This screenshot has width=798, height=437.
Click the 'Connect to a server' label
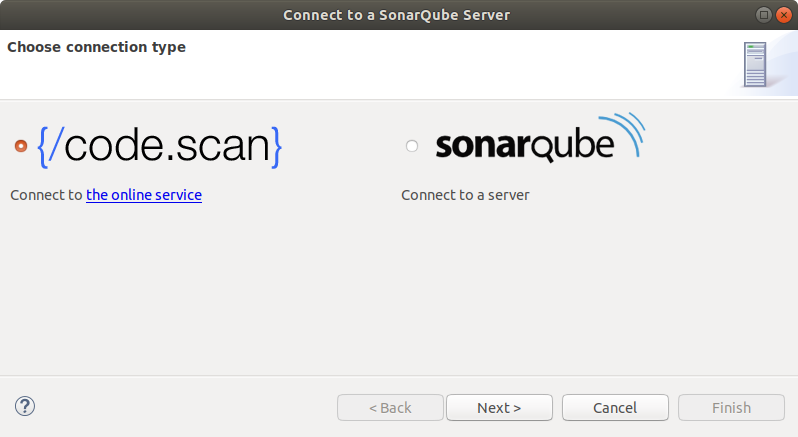pyautogui.click(x=465, y=195)
